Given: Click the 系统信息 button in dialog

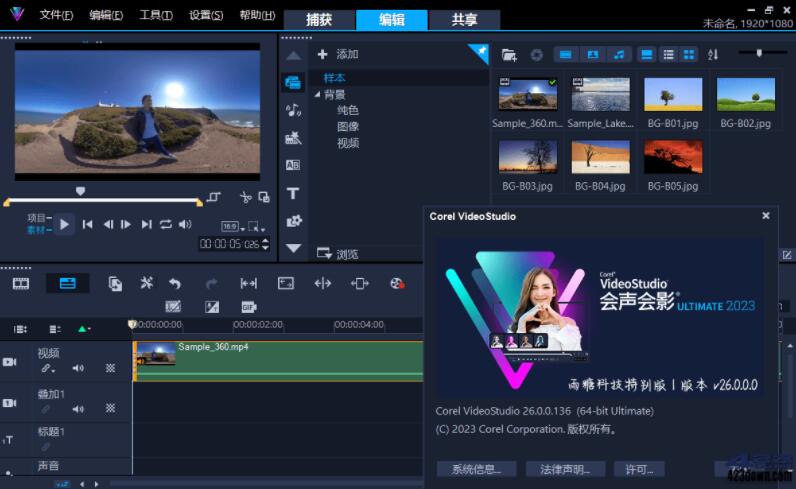Looking at the screenshot, I should pos(476,469).
